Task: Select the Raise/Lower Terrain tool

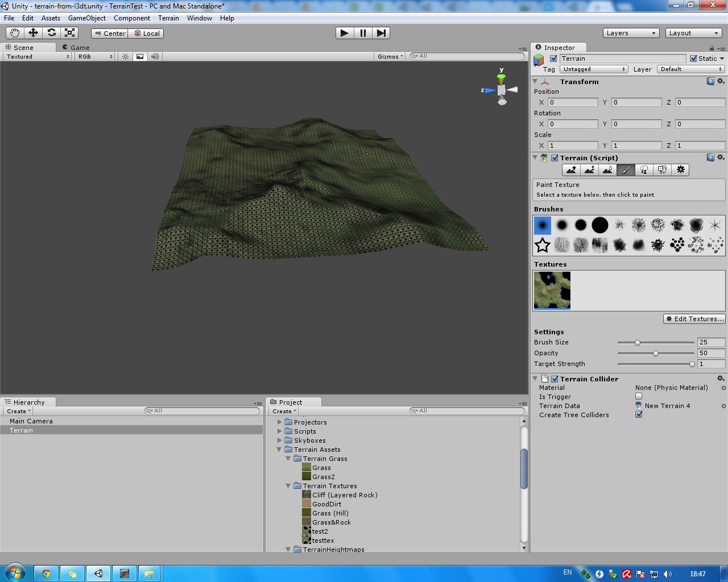Action: point(571,169)
